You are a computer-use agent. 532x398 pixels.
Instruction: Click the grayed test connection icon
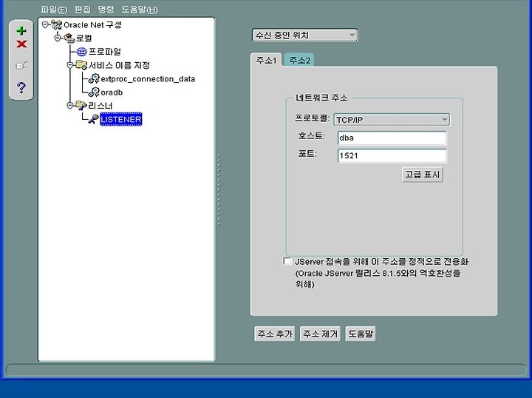pyautogui.click(x=21, y=64)
